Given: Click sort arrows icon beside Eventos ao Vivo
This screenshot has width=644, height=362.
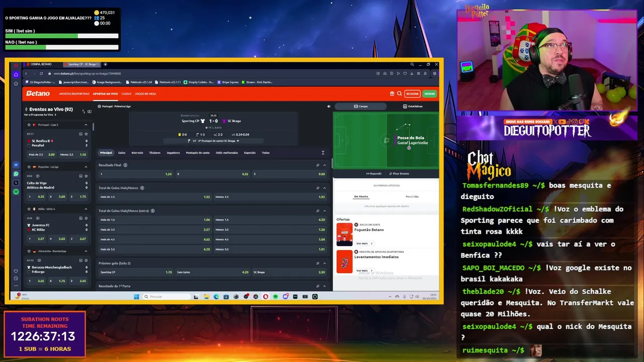Looking at the screenshot, I should (84, 111).
